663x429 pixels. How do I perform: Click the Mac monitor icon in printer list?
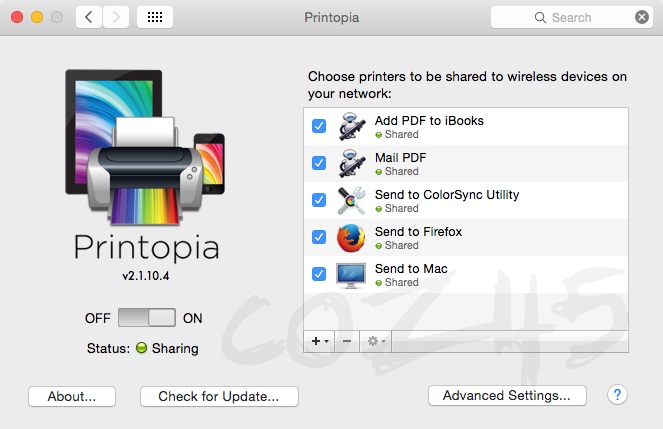pos(351,275)
